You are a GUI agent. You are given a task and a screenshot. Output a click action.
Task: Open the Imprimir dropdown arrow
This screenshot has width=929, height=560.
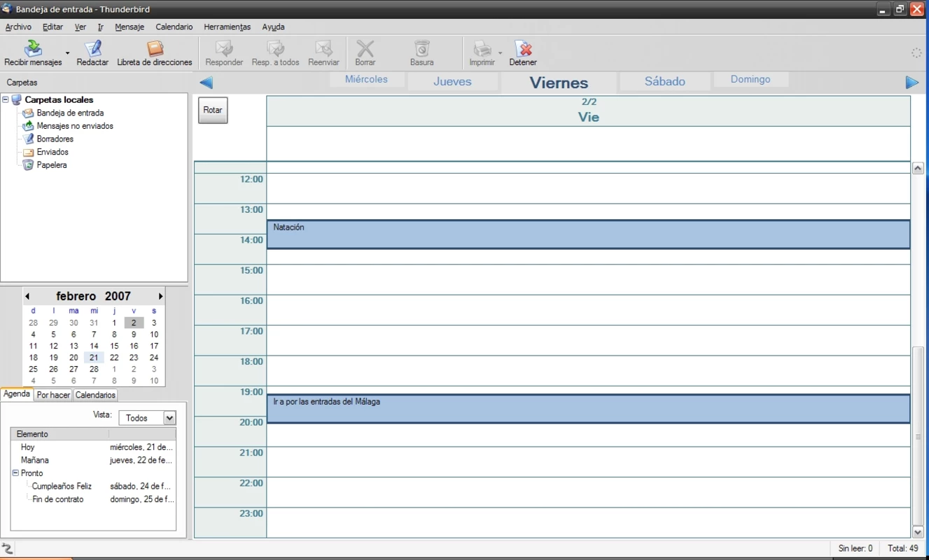pyautogui.click(x=500, y=53)
